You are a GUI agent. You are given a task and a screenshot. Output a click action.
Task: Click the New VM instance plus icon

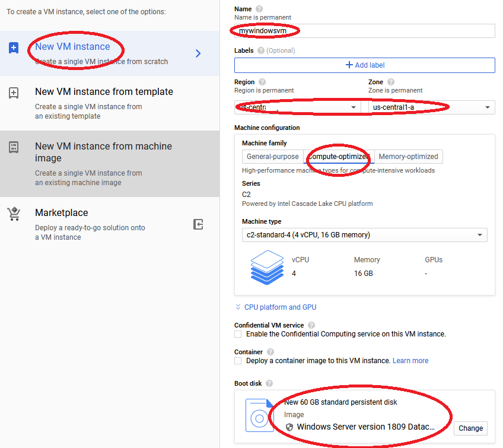(14, 48)
